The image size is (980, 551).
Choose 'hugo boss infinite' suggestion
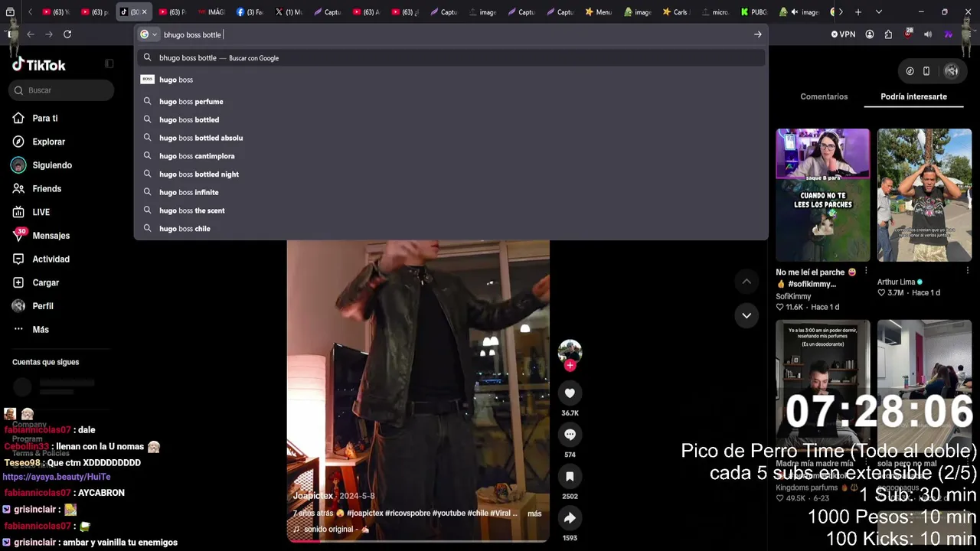[452, 193]
